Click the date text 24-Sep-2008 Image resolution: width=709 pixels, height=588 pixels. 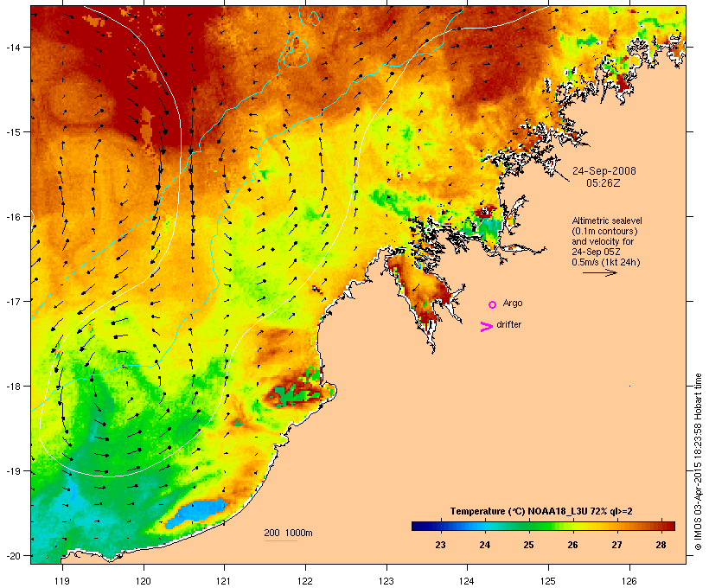[604, 171]
